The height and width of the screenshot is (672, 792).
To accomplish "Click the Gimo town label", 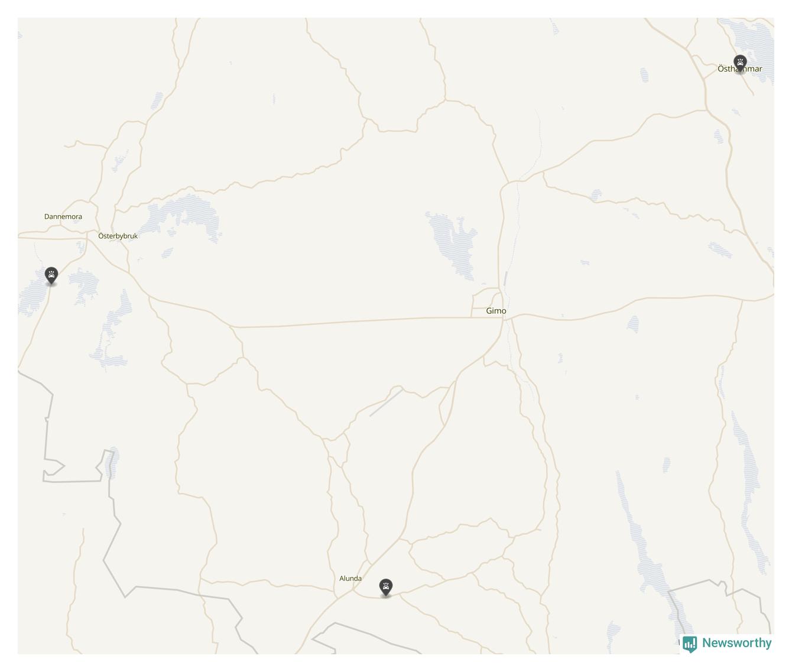I will tap(496, 311).
